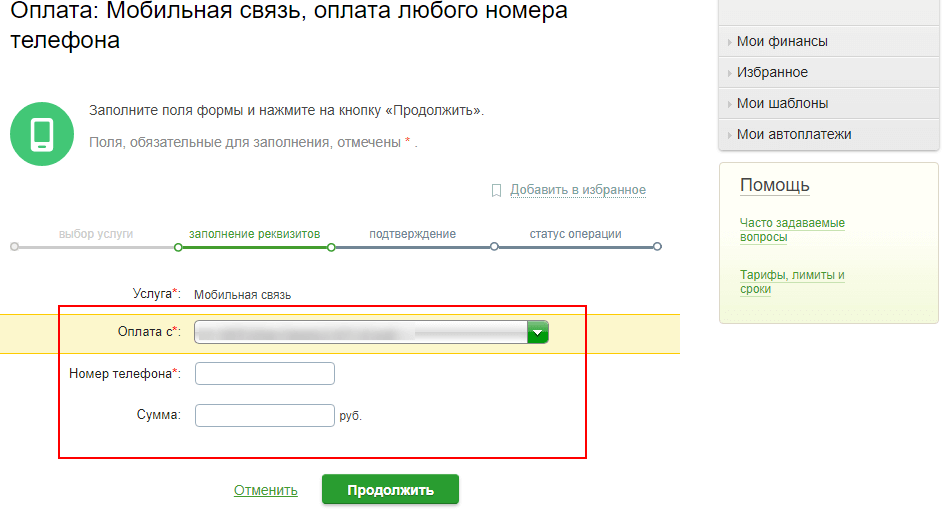
Task: Click the bookmark icon beside Добавить в избранное
Action: click(x=496, y=190)
